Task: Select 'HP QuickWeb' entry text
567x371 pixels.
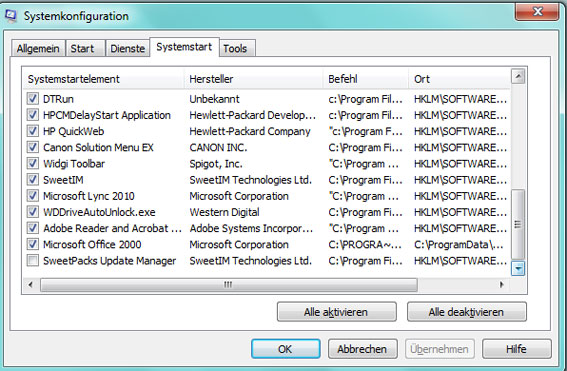Action: (x=73, y=131)
